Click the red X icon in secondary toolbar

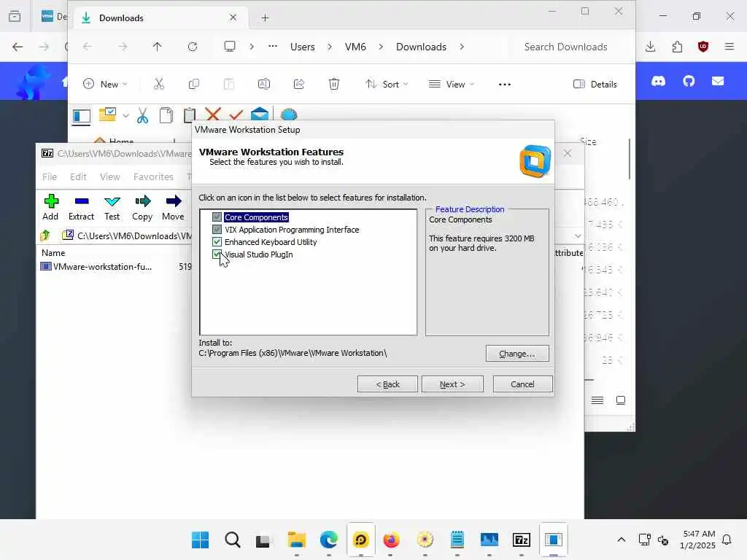(x=213, y=114)
